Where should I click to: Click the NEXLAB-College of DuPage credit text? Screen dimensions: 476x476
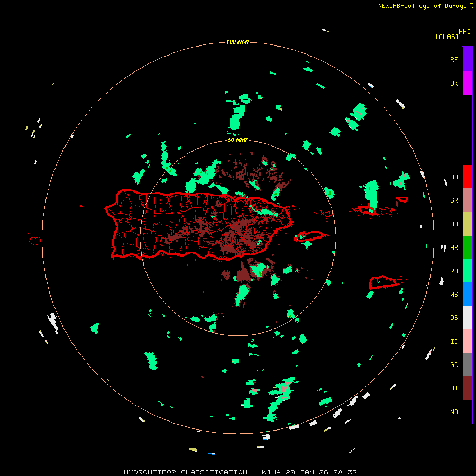pos(422,6)
